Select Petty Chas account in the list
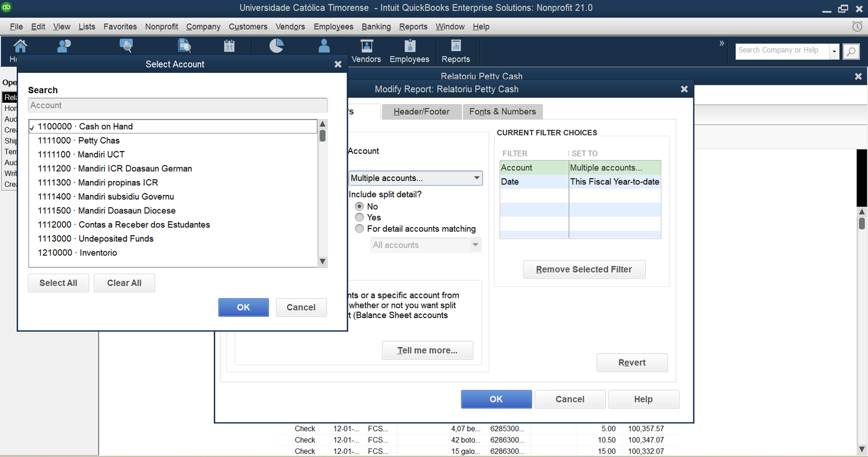Image resolution: width=868 pixels, height=457 pixels. coord(99,140)
